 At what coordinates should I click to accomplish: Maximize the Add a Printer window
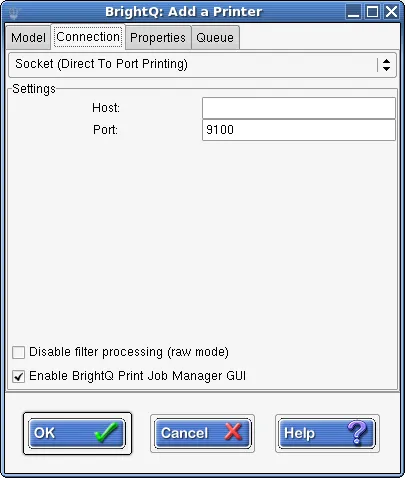click(372, 12)
